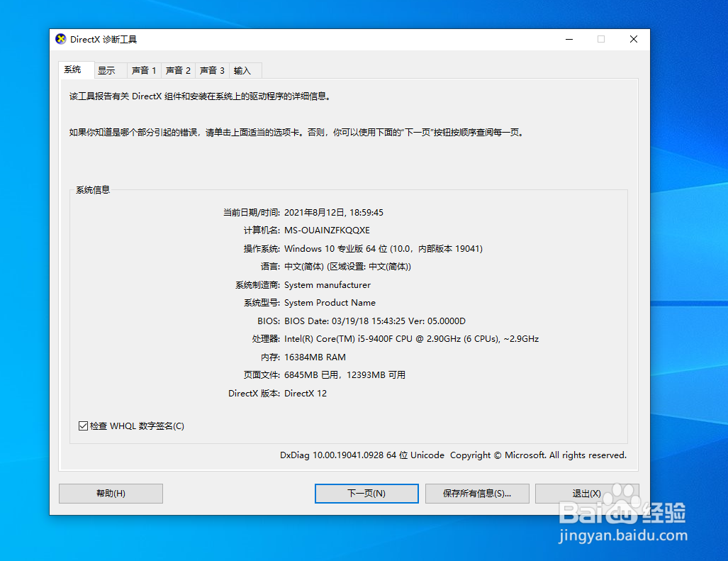The height and width of the screenshot is (561, 728).
Task: Click the 6845MB 已用 page file value
Action: coord(345,374)
